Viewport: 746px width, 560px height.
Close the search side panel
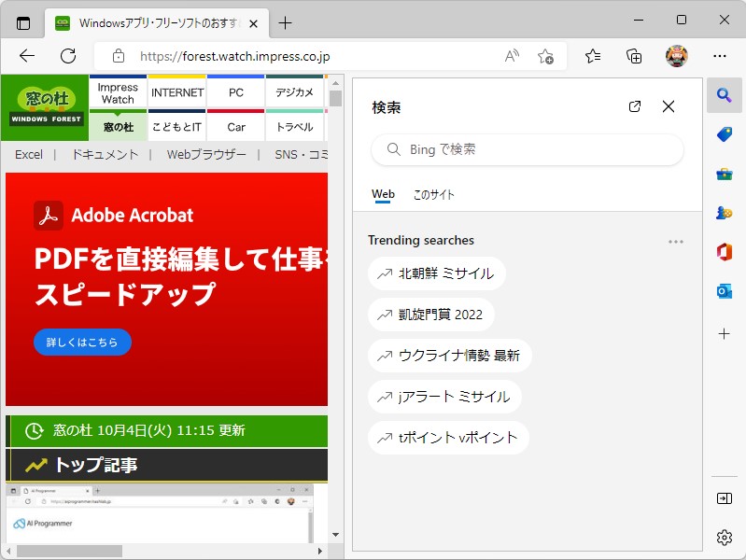pos(669,106)
